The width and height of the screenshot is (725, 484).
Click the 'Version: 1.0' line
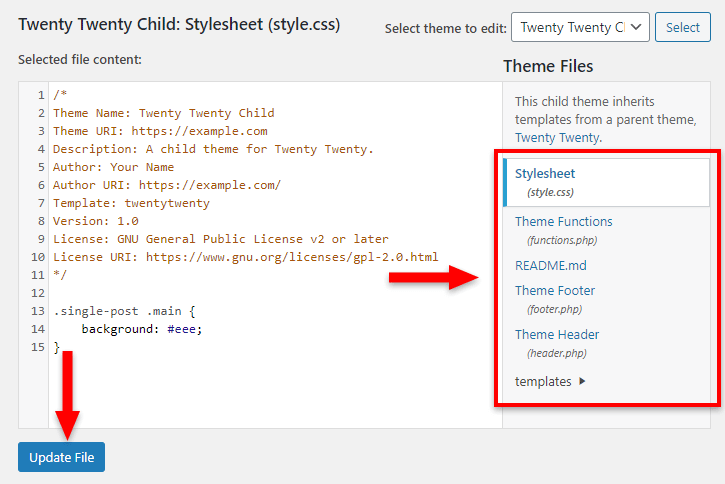pyautogui.click(x=96, y=221)
